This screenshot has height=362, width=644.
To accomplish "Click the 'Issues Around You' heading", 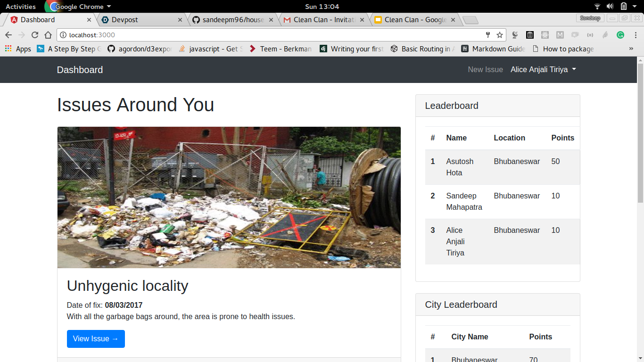I will click(135, 105).
